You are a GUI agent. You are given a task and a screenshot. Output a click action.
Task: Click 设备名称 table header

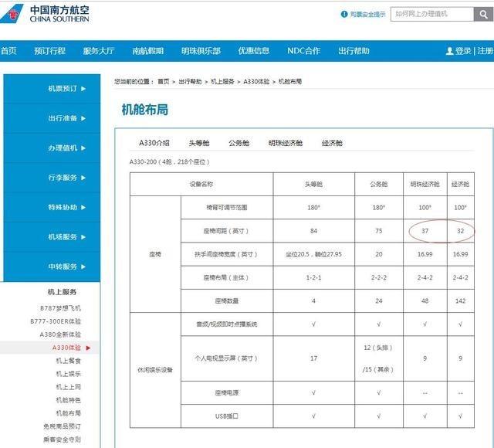pos(201,184)
